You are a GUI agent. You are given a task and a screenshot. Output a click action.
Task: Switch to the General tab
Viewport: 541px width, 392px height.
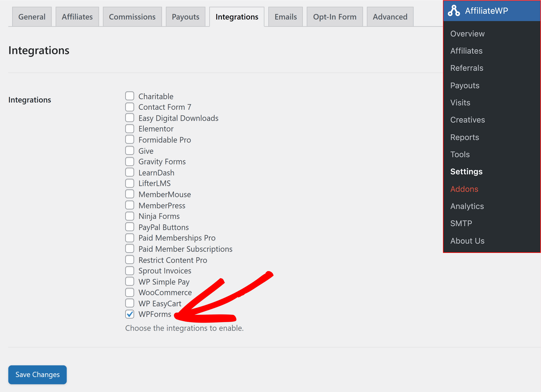click(x=32, y=17)
